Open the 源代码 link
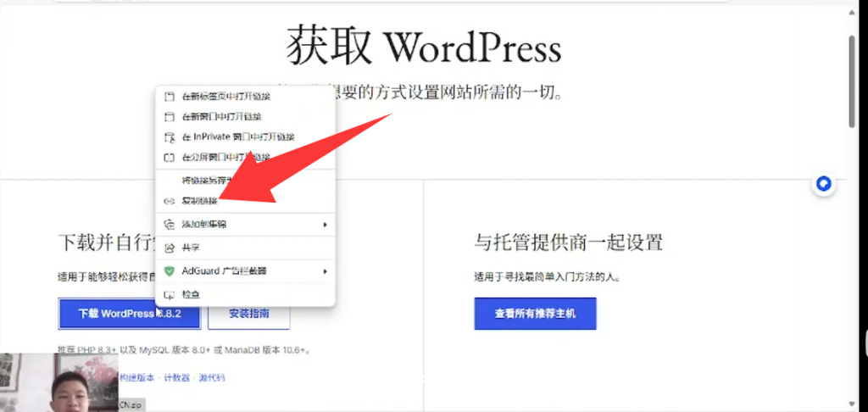 click(x=212, y=378)
